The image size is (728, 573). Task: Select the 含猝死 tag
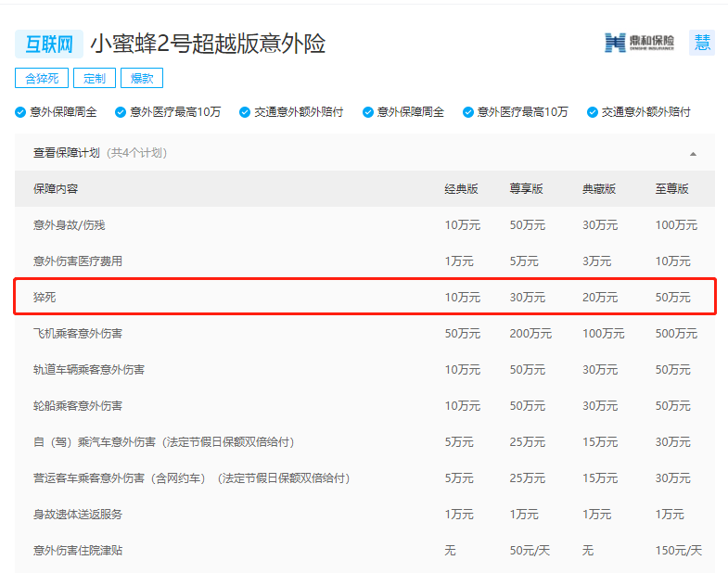[x=42, y=78]
